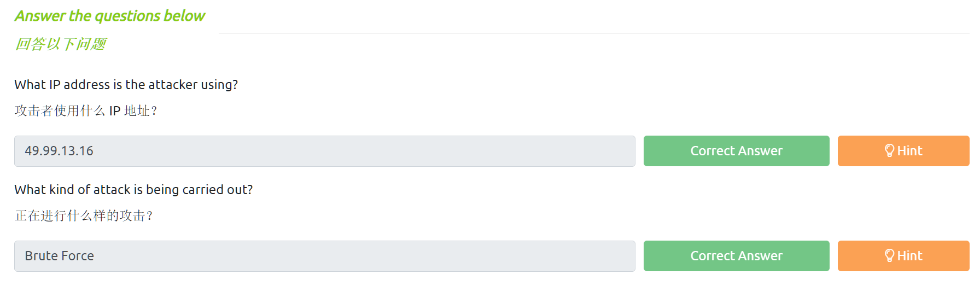The image size is (980, 286).
Task: Focus the answer field containing 49.99.13.16
Action: (324, 151)
